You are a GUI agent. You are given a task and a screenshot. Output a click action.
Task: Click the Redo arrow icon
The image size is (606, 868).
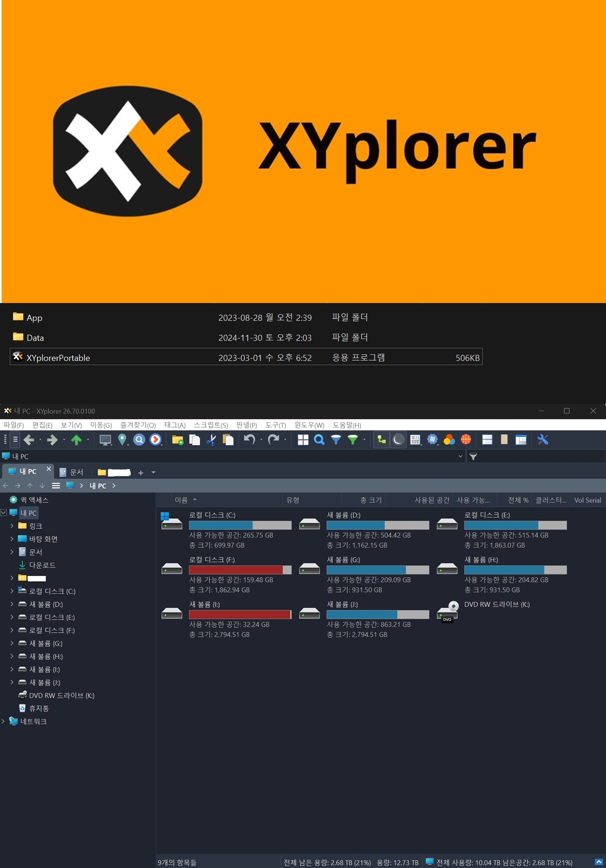[x=274, y=439]
